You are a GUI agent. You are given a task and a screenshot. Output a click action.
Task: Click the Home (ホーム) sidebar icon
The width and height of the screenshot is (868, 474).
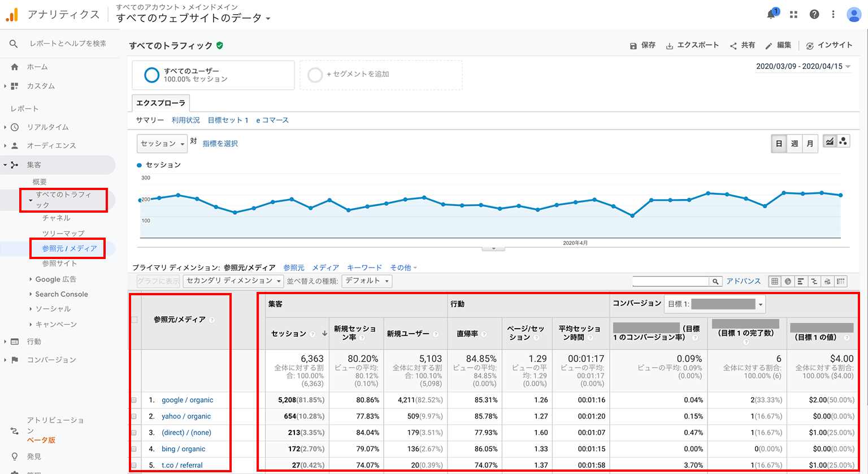(x=15, y=67)
